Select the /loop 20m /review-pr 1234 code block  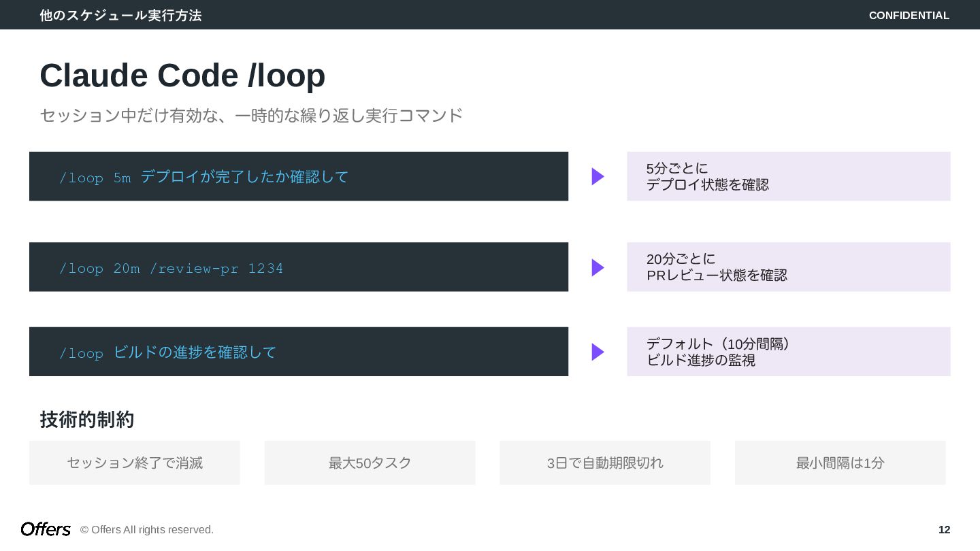click(x=298, y=267)
